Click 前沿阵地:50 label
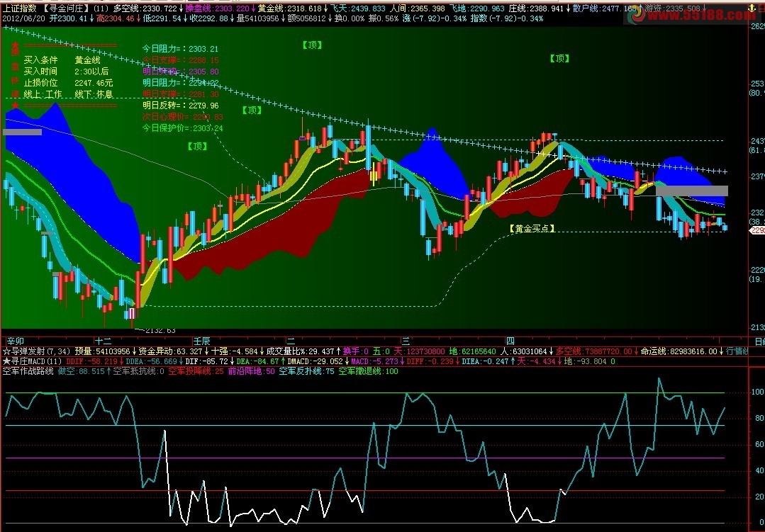 point(251,372)
